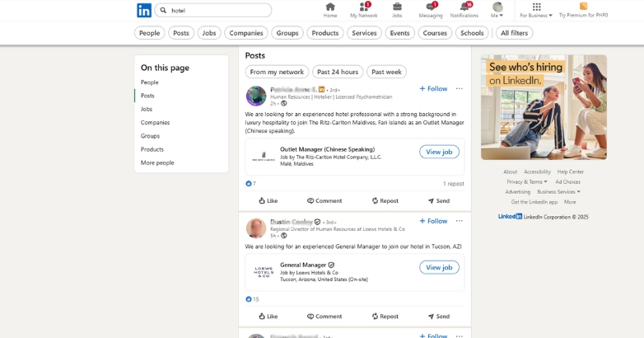
Task: Select the Jobs filter pill
Action: point(209,33)
